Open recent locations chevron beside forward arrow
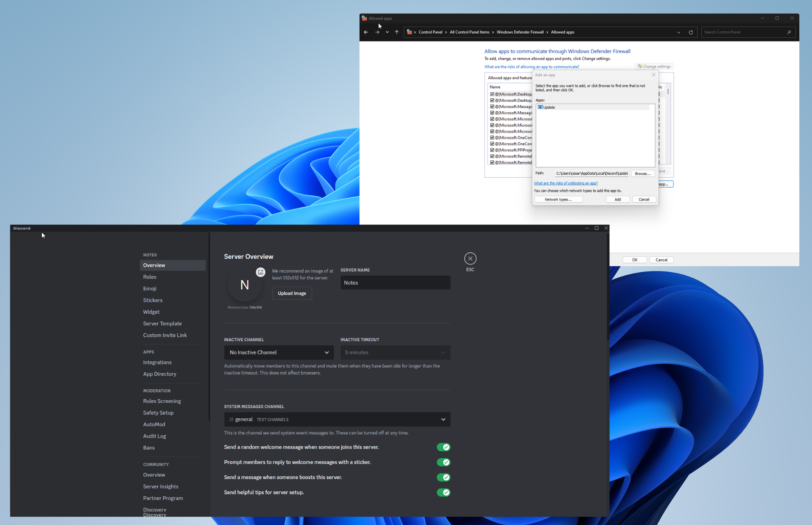Viewport: 812px width, 525px height. coord(387,32)
